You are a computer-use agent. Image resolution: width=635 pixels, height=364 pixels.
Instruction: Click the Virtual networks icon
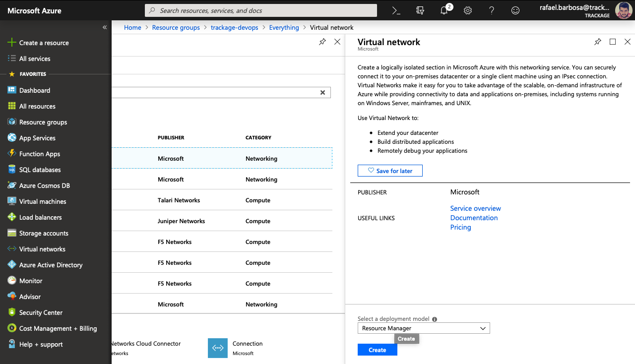click(11, 249)
